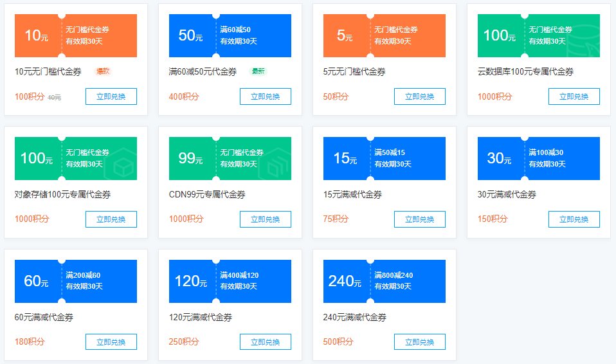Redeem CDN99元专属代金券
Screen dimensions: 616x364
(266, 219)
